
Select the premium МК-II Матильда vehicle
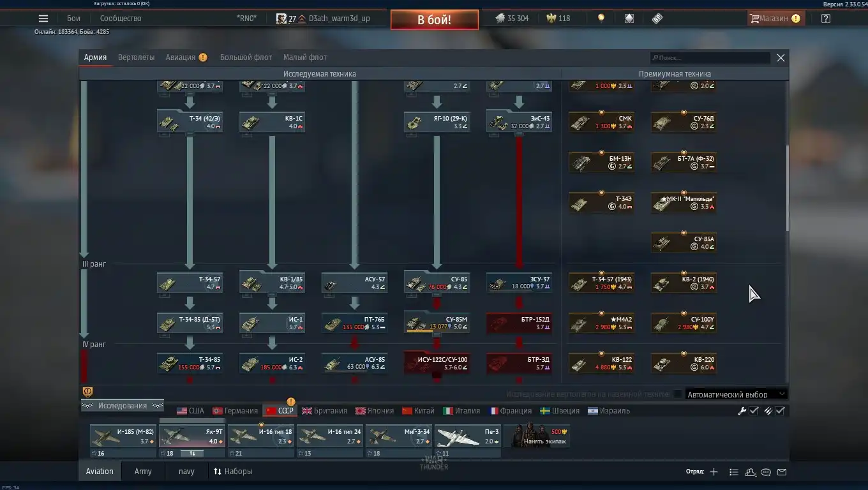coord(684,202)
